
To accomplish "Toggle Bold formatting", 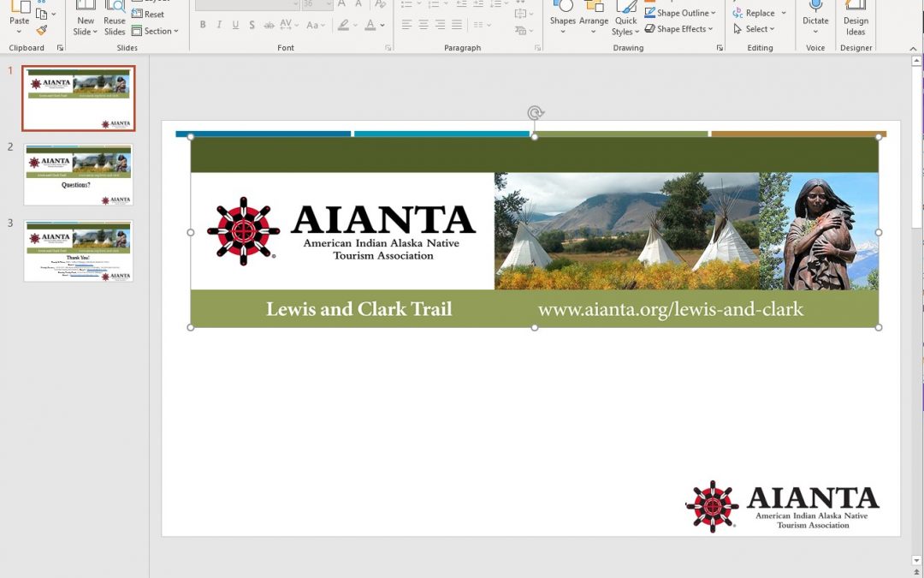I will click(x=203, y=25).
